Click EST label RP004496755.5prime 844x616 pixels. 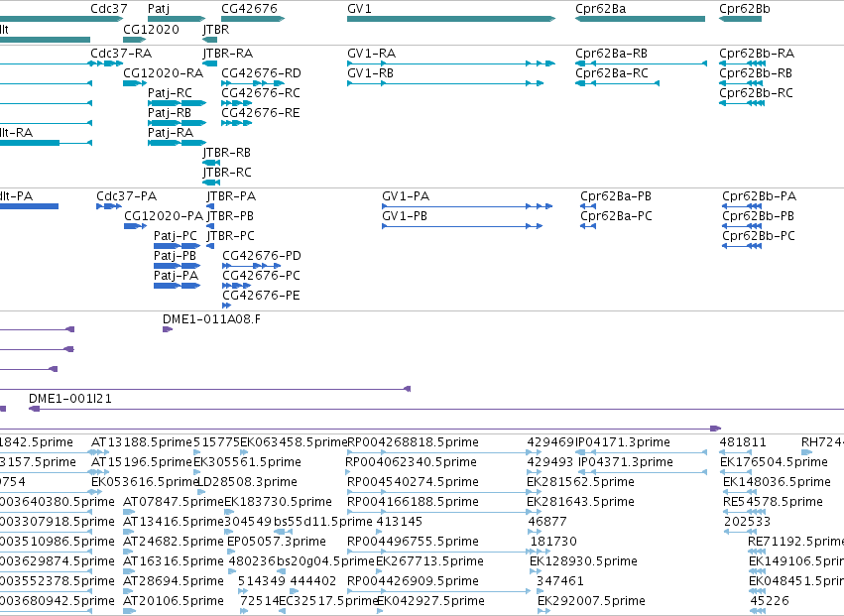tap(413, 542)
